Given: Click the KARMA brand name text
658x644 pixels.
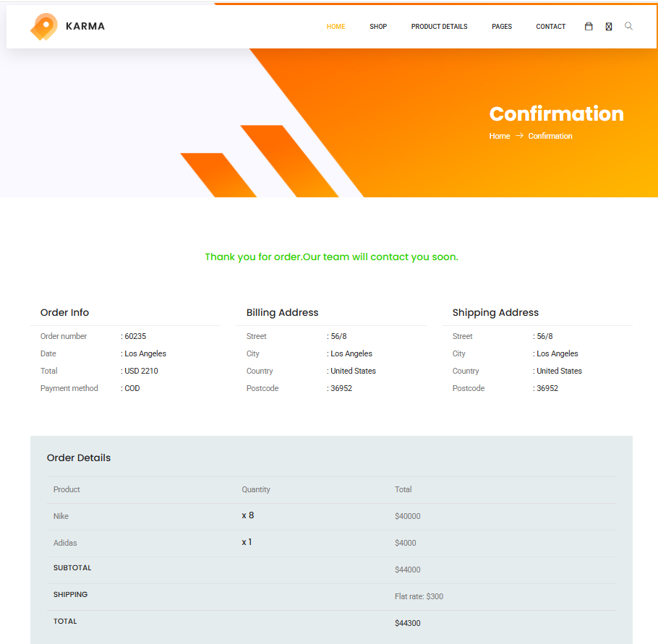Looking at the screenshot, I should [85, 27].
